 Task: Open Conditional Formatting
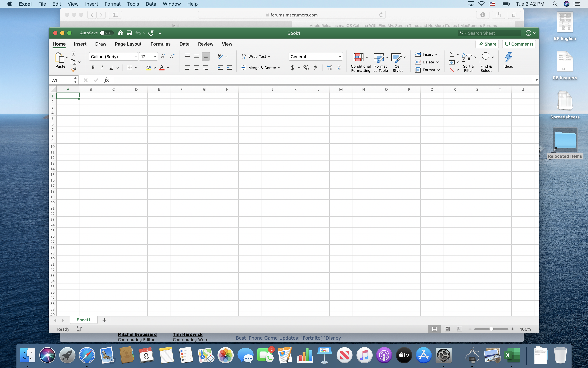click(x=360, y=63)
